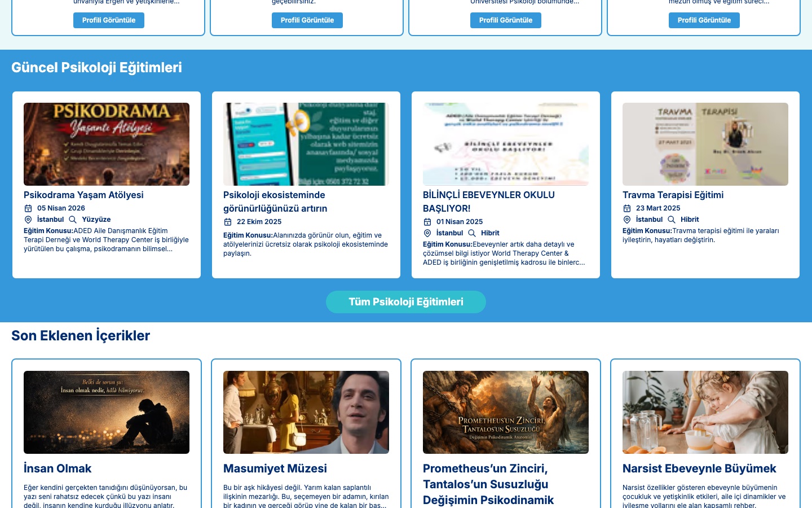This screenshot has height=508, width=812.
Task: Open 'BİLİNÇLİ EBEVEYNLER OKULU BAŞLIYOR!' title
Action: pyautogui.click(x=489, y=202)
